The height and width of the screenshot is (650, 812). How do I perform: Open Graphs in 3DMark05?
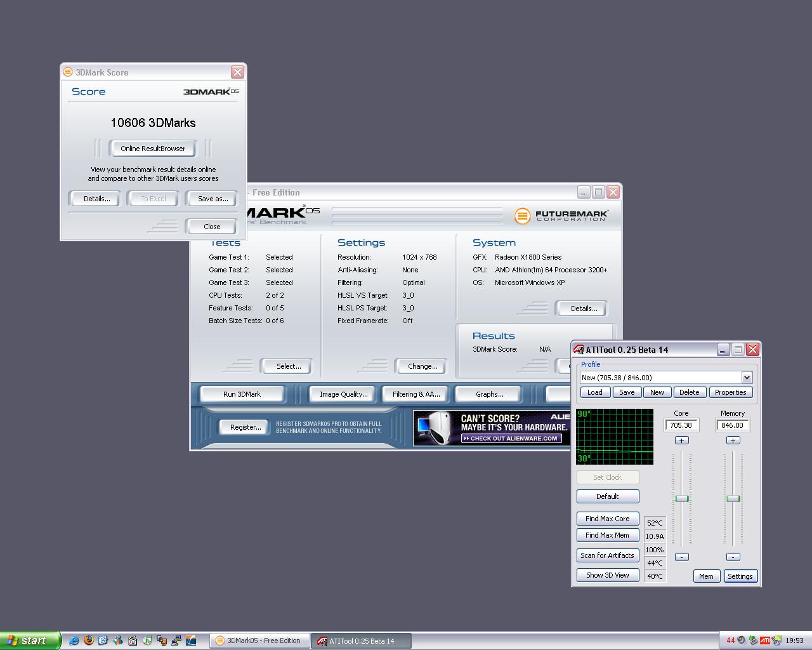[489, 394]
